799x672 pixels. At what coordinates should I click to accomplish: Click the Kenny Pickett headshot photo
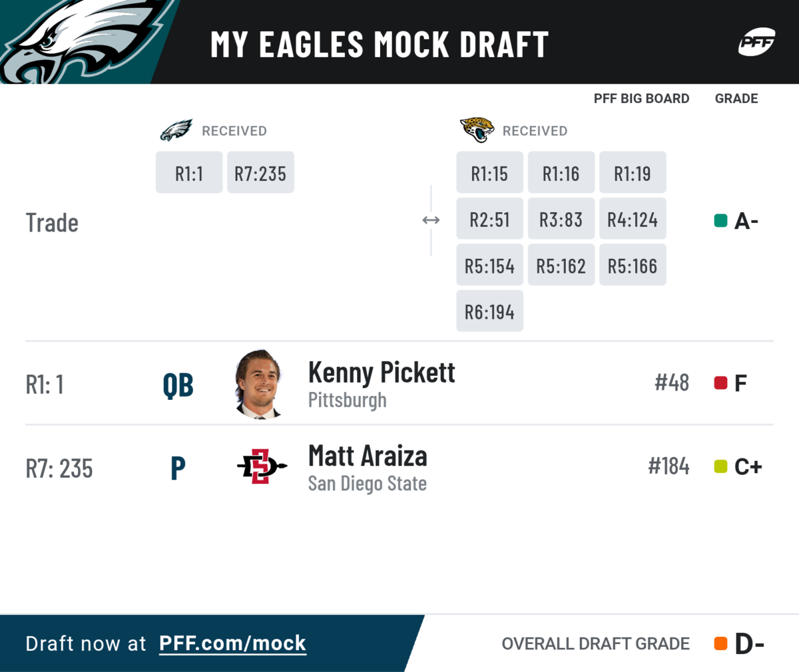260,384
